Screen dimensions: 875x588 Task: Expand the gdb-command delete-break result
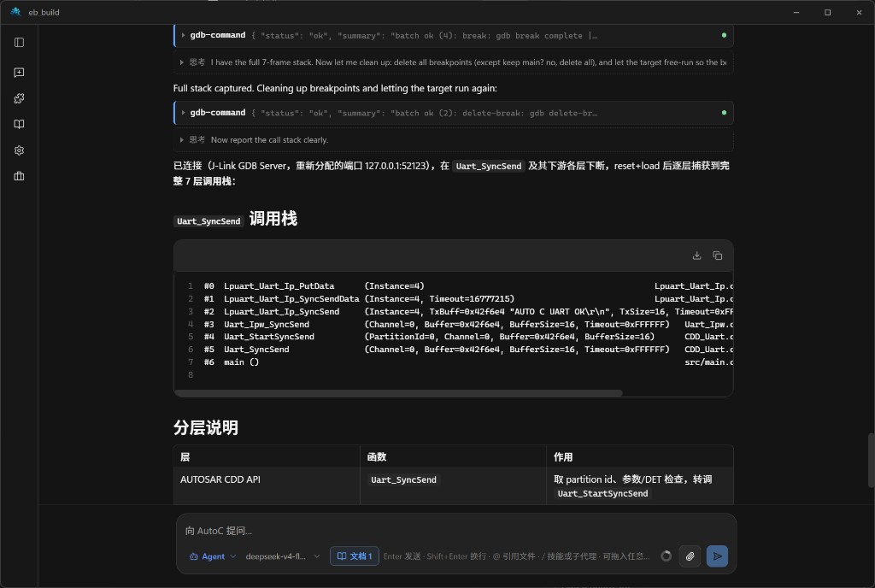453,113
